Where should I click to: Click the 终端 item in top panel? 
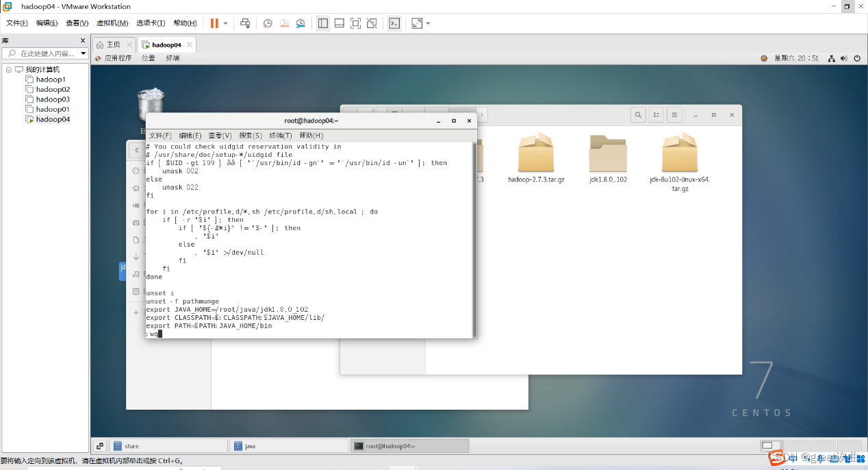click(173, 58)
